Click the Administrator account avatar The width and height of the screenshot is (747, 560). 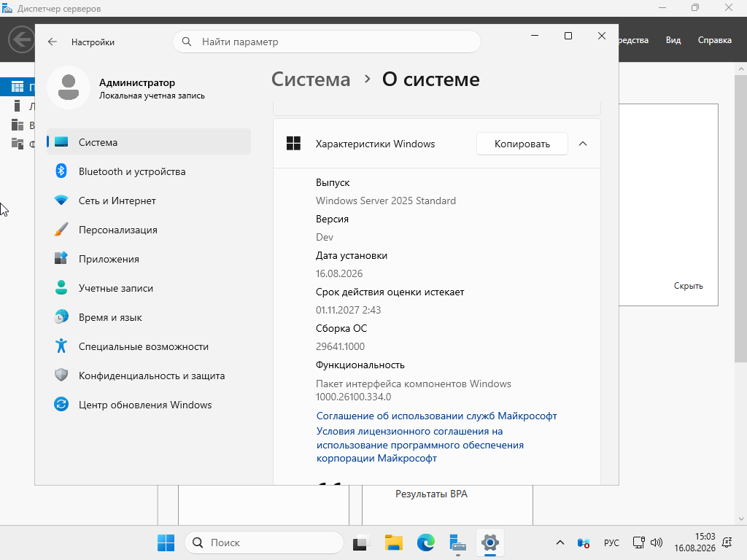click(x=69, y=87)
